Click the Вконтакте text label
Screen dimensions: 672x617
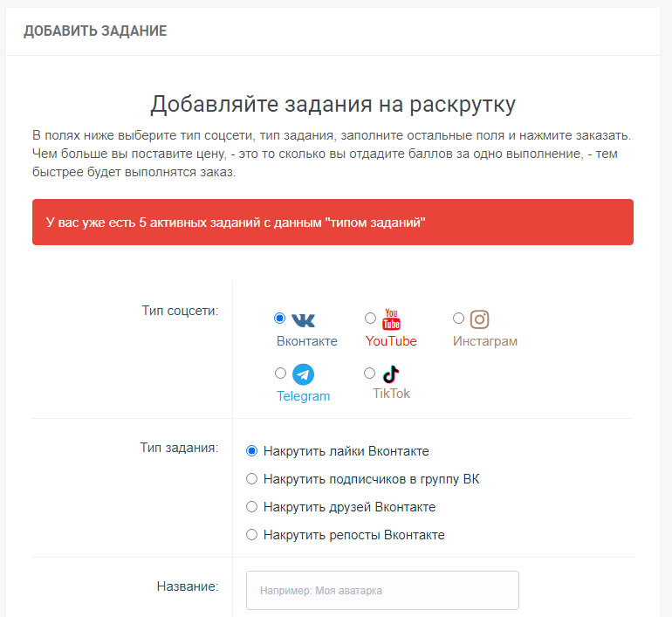[x=306, y=341]
